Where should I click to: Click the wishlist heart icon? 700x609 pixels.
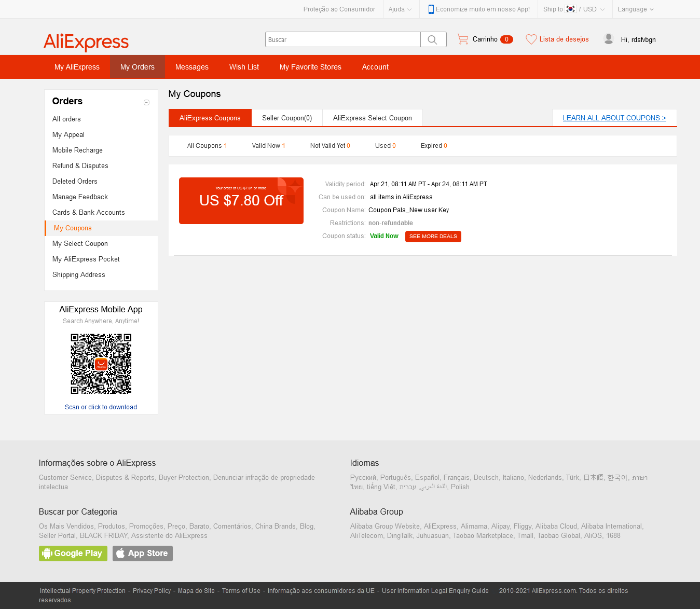(531, 39)
